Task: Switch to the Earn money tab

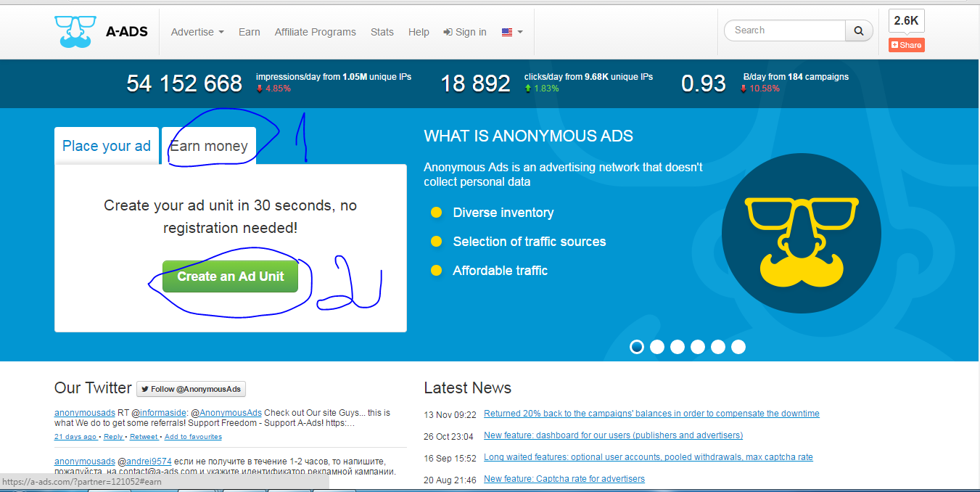Action: [209, 146]
